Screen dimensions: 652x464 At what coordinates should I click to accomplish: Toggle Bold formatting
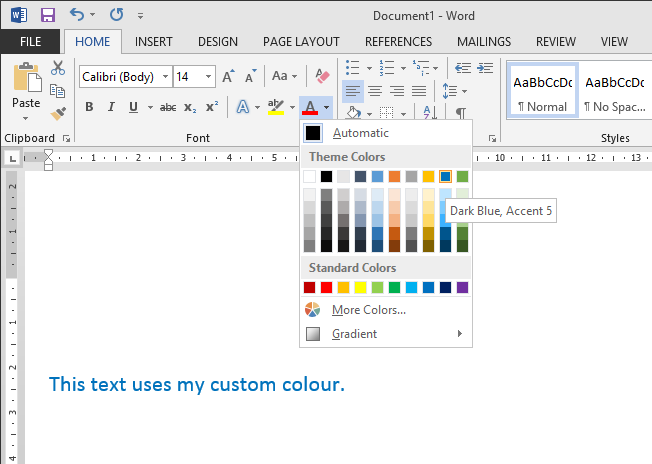pyautogui.click(x=89, y=107)
